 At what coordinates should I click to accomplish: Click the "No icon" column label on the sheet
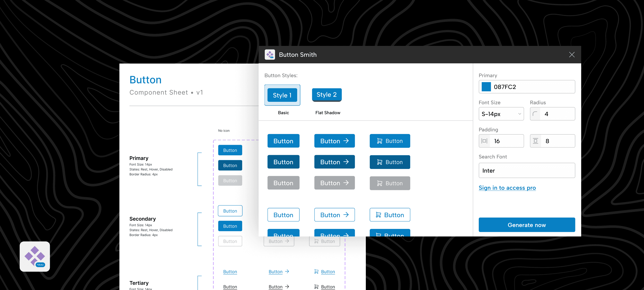[x=224, y=130]
